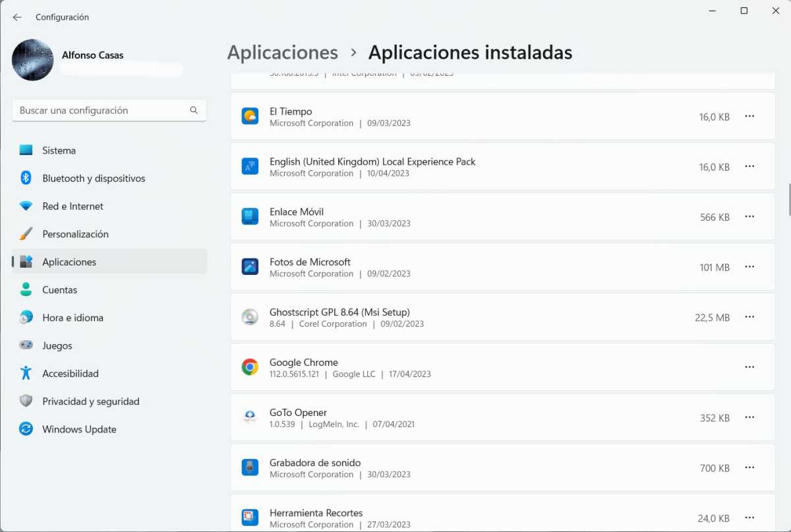Click the Juegos controller icon
This screenshot has height=532, width=791.
[26, 345]
